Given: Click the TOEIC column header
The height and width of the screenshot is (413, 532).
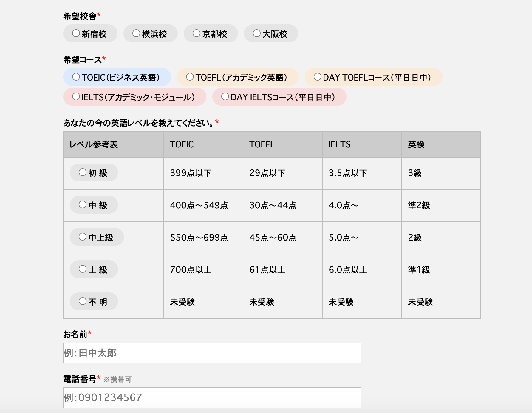Looking at the screenshot, I should 203,144.
